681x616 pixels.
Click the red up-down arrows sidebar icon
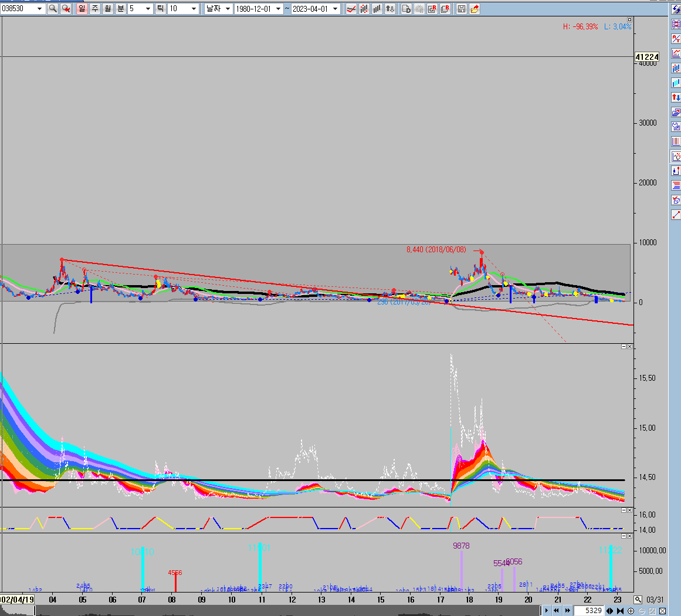point(676,97)
